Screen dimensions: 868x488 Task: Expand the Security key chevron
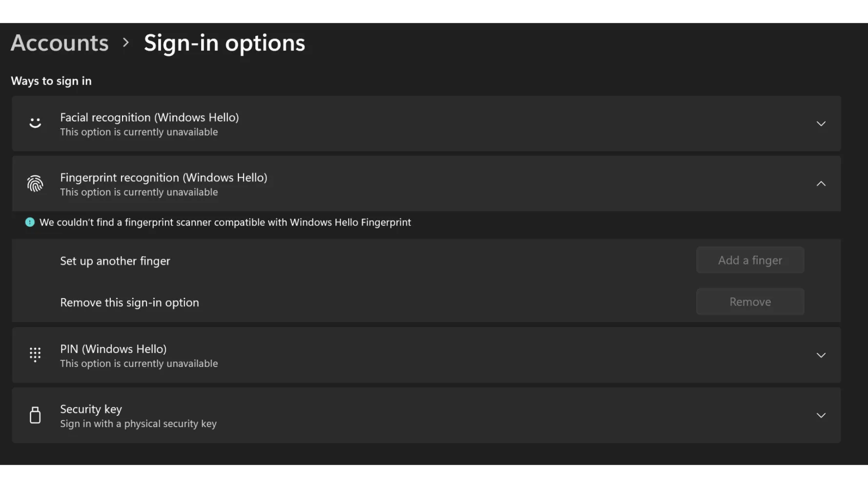pos(821,416)
